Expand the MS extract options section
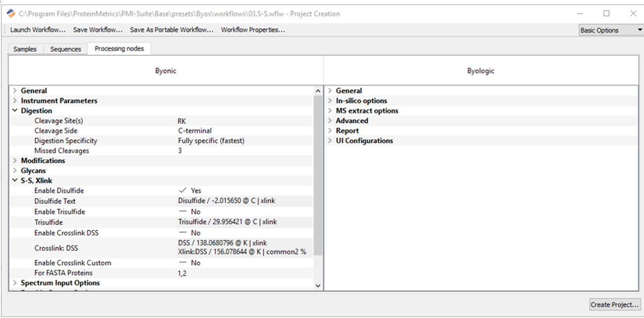Image resolution: width=644 pixels, height=318 pixels. pos(330,111)
